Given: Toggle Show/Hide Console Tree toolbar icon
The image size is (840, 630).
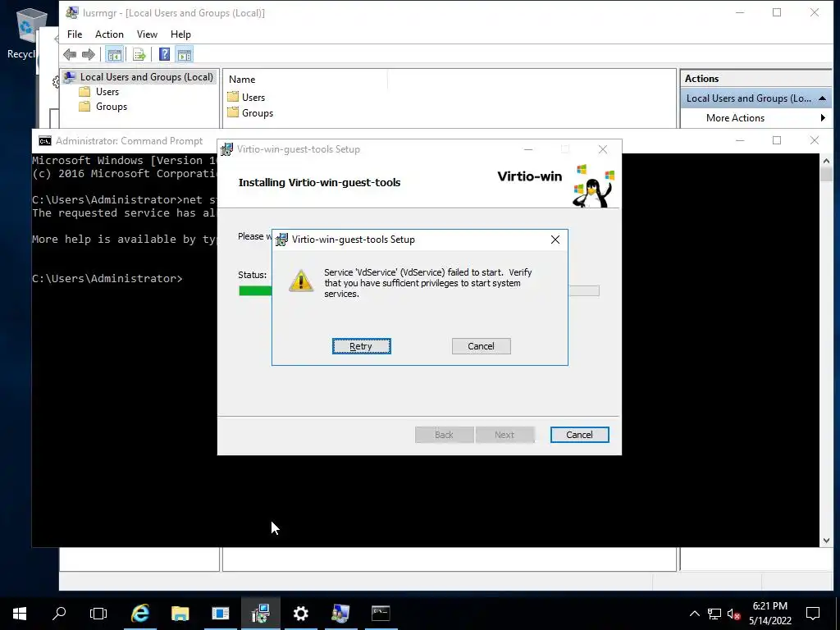Looking at the screenshot, I should pos(114,54).
